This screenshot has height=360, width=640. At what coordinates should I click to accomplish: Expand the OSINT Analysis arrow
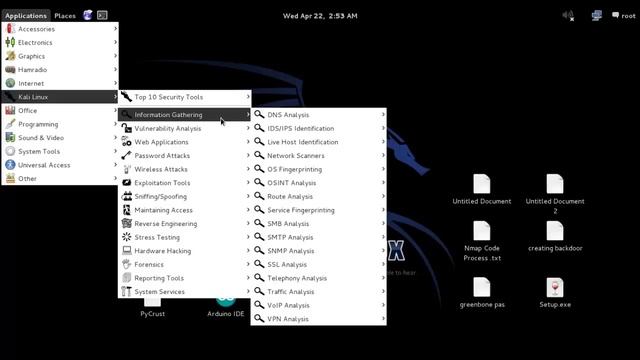383,182
